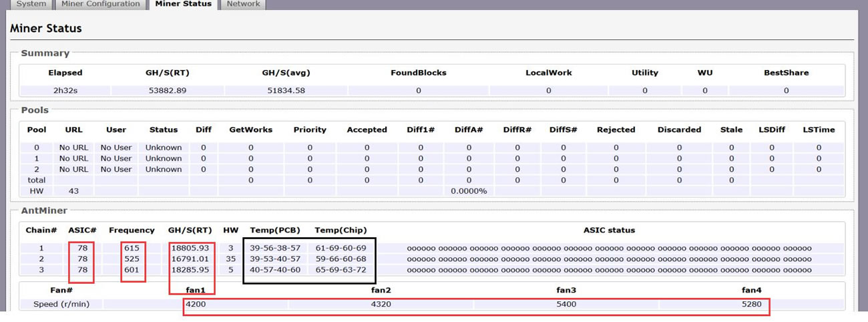Select the Miner Status tab
The width and height of the screenshot is (868, 322).
tap(183, 4)
